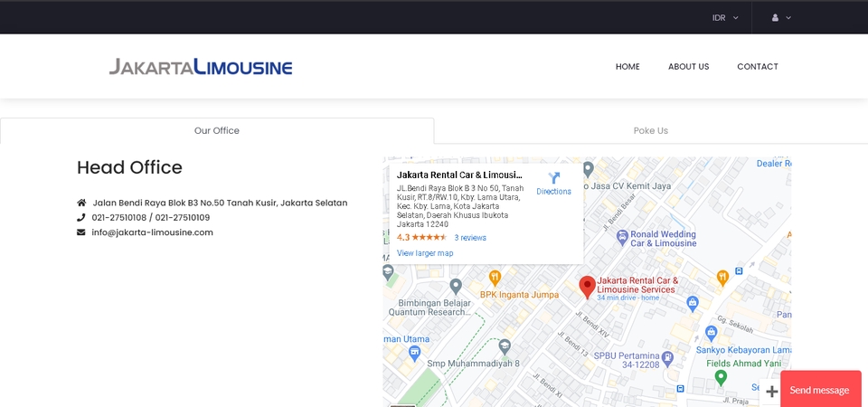
Task: Click the orange restaurant marker near Gg. Sekolah
Action: (722, 278)
